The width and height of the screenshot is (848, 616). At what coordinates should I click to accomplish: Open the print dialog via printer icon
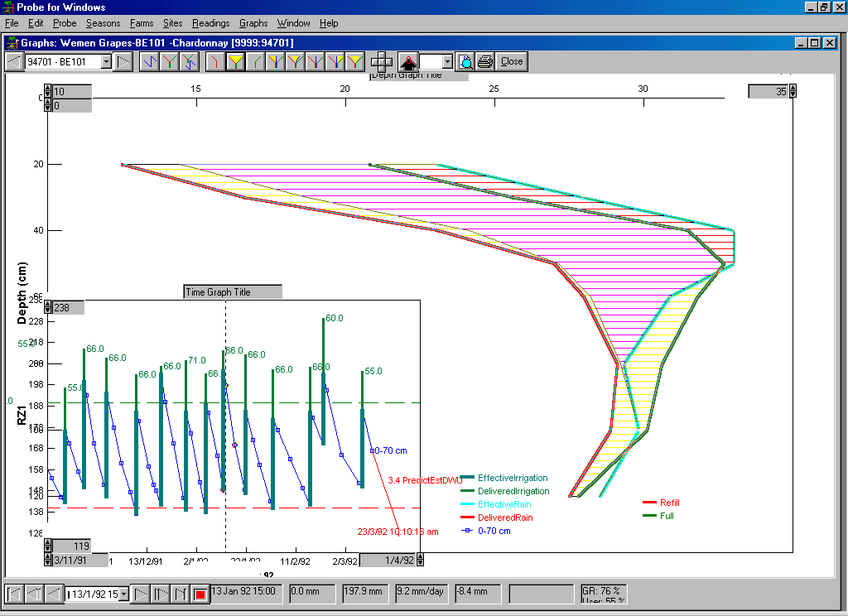485,61
